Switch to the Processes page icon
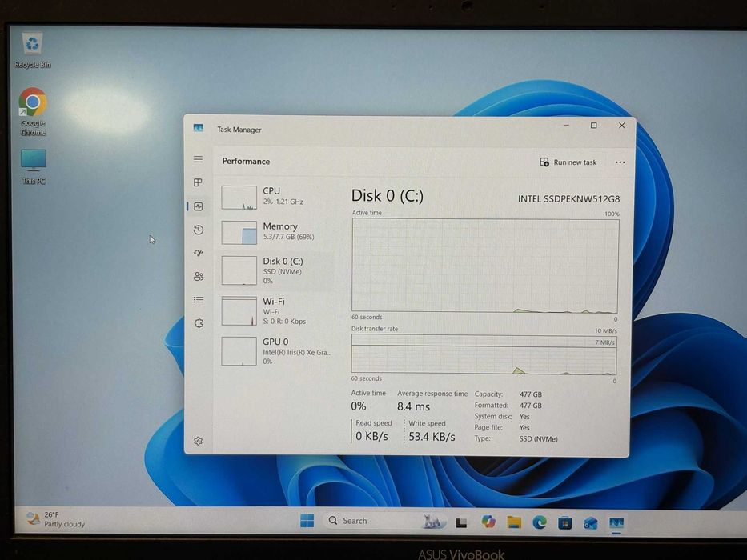The width and height of the screenshot is (747, 560). (199, 182)
